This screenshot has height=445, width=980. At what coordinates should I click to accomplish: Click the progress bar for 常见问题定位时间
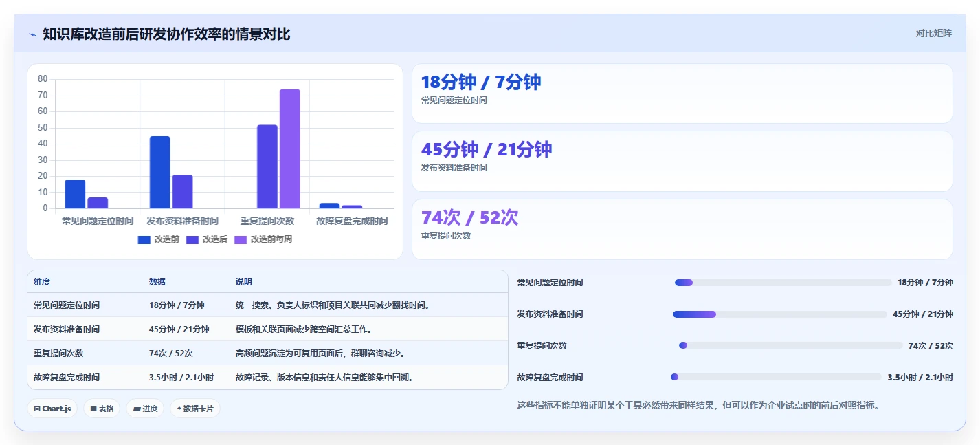point(783,283)
